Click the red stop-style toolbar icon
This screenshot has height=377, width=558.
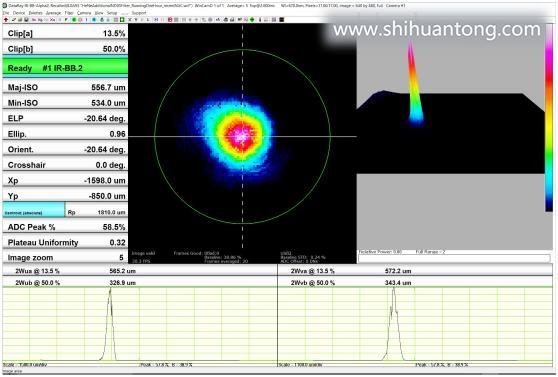tap(170, 20)
